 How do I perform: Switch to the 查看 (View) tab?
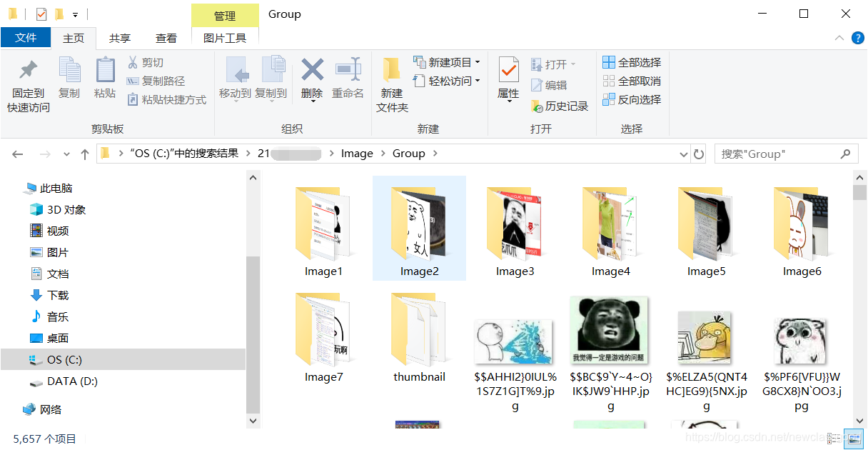166,37
